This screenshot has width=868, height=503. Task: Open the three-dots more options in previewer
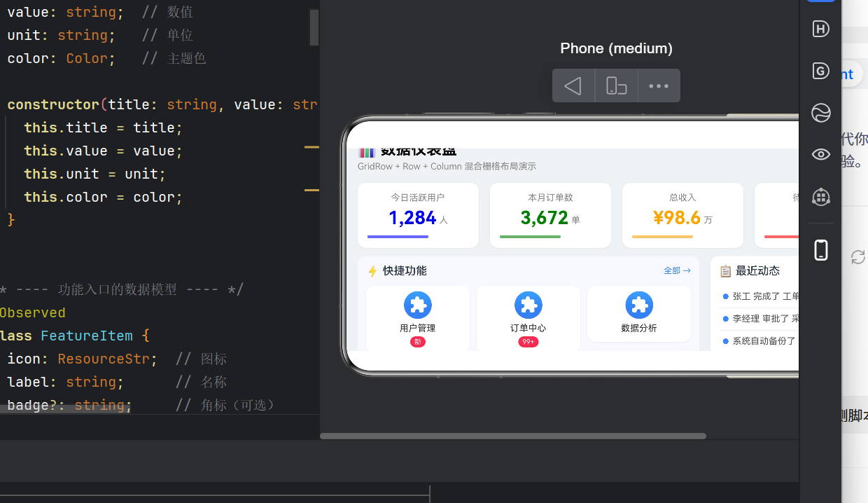pyautogui.click(x=659, y=85)
